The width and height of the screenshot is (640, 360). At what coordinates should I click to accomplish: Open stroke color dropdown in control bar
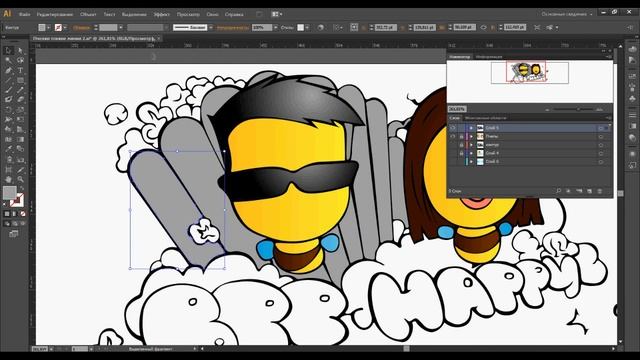[65, 27]
